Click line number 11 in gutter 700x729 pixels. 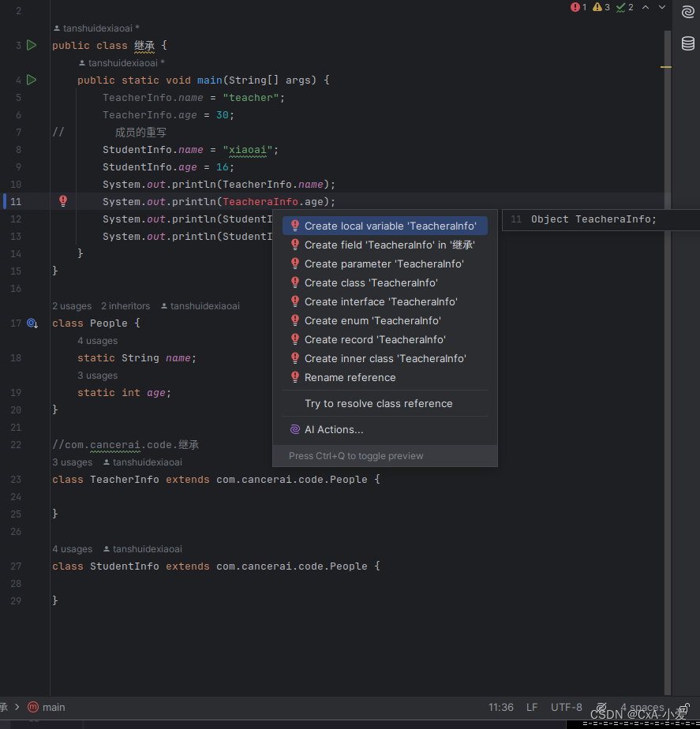[16, 202]
